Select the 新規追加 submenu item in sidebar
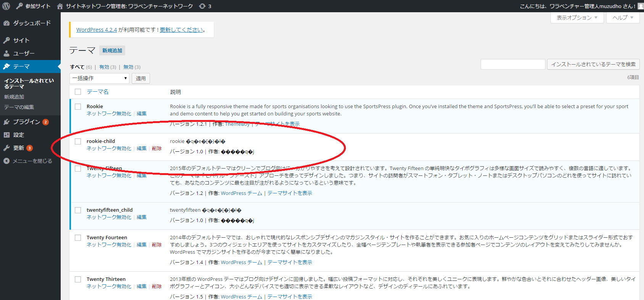The image size is (644, 300). [x=14, y=97]
